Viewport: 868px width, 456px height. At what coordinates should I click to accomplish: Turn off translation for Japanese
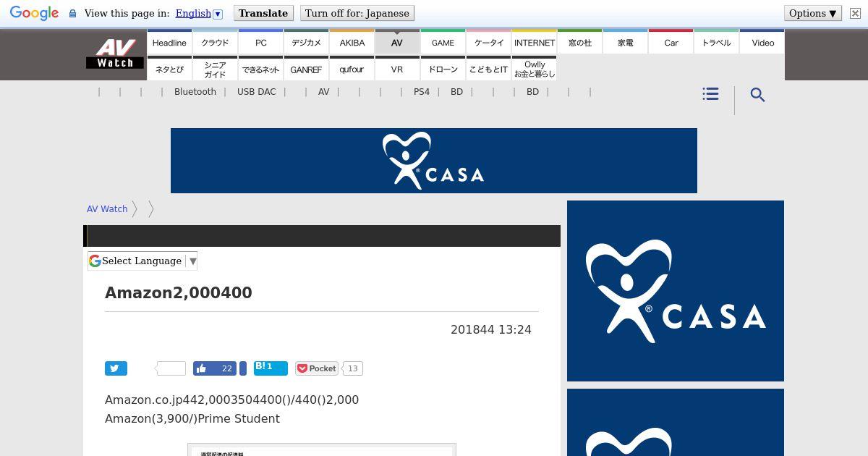point(357,14)
